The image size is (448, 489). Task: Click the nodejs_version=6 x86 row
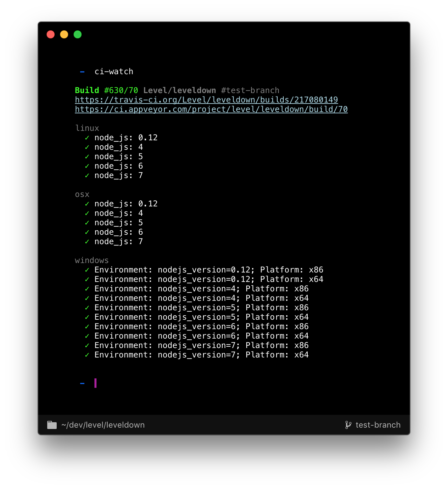tap(197, 326)
